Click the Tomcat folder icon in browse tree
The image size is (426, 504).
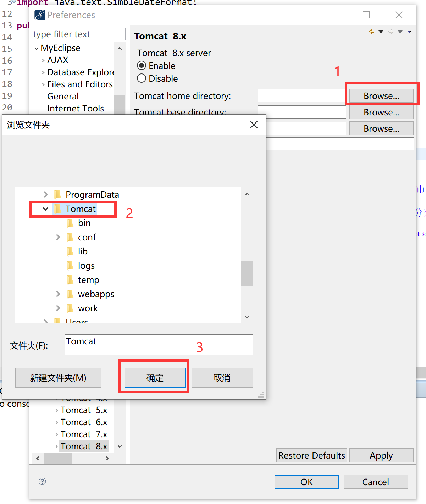57,209
